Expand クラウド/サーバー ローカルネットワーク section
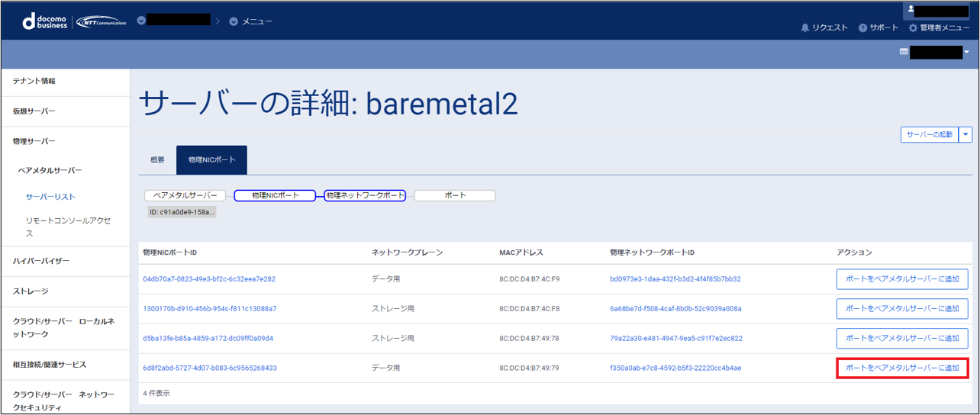This screenshot has width=980, height=415. 65,328
